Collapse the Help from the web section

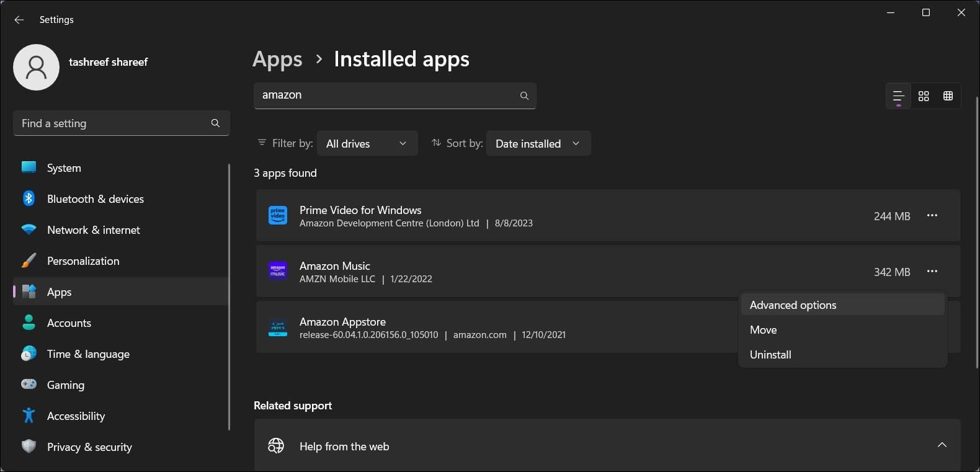(x=942, y=445)
